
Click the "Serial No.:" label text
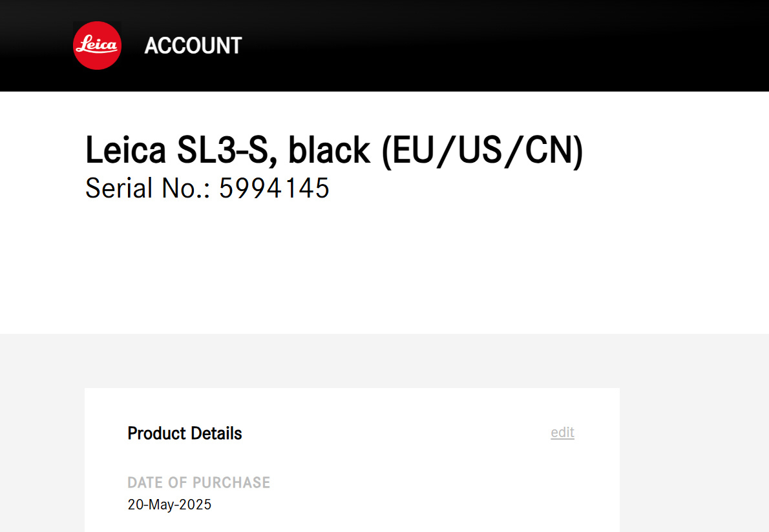(x=147, y=188)
